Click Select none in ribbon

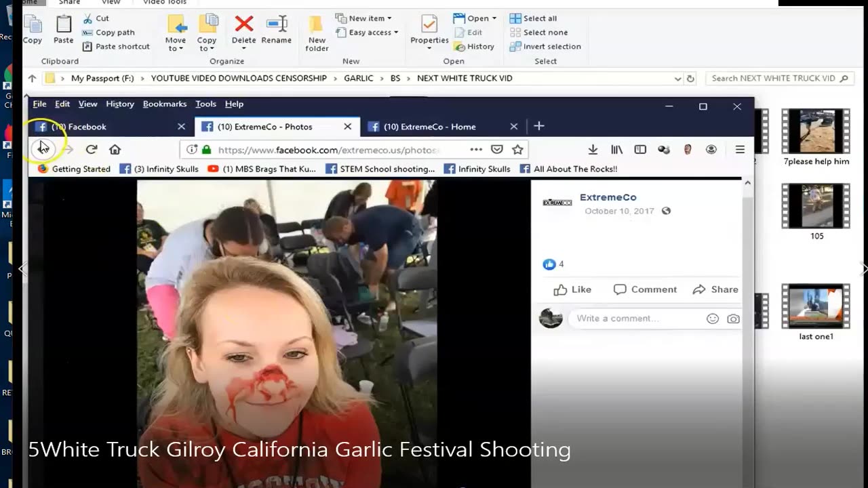click(x=538, y=33)
